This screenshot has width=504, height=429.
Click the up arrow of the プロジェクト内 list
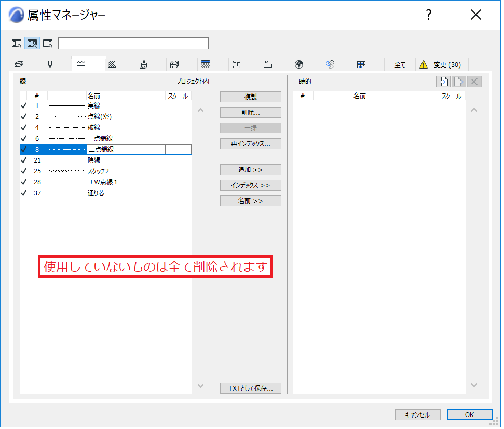click(200, 110)
